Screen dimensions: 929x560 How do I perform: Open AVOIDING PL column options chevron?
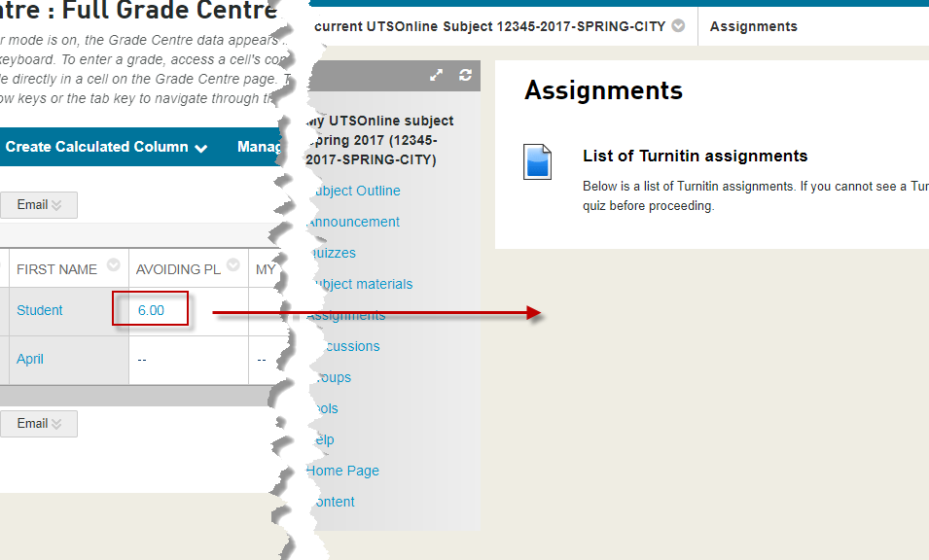(233, 265)
